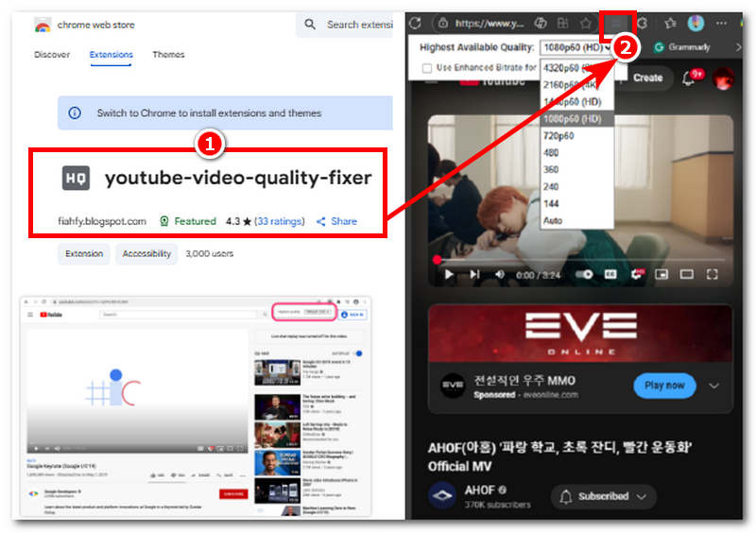Screen dimensions: 756x533
Task: Open the fiahfy.blogspot.com link
Action: point(102,221)
